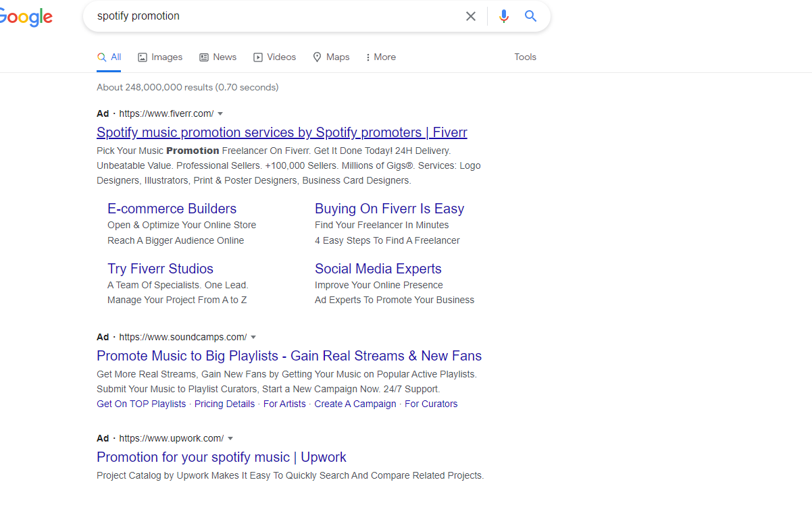Viewport: 812px width, 505px height.
Task: Visit the Try Fiverr Studios link
Action: (160, 269)
